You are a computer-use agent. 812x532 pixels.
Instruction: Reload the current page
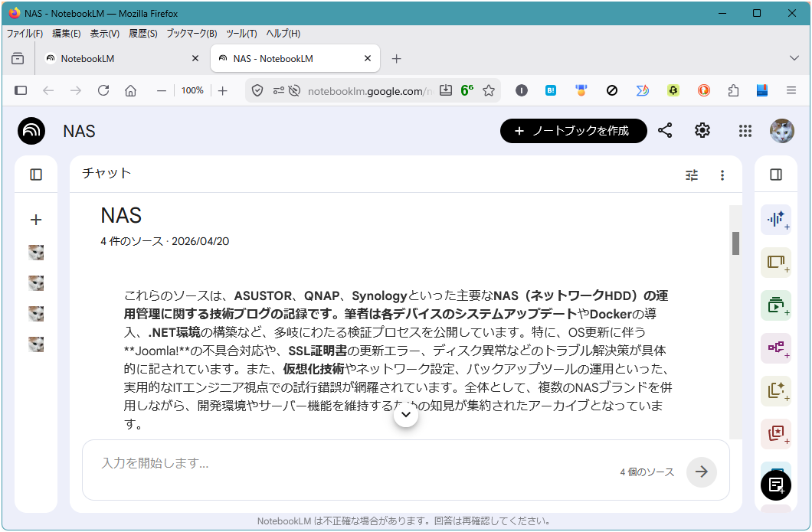[x=103, y=90]
